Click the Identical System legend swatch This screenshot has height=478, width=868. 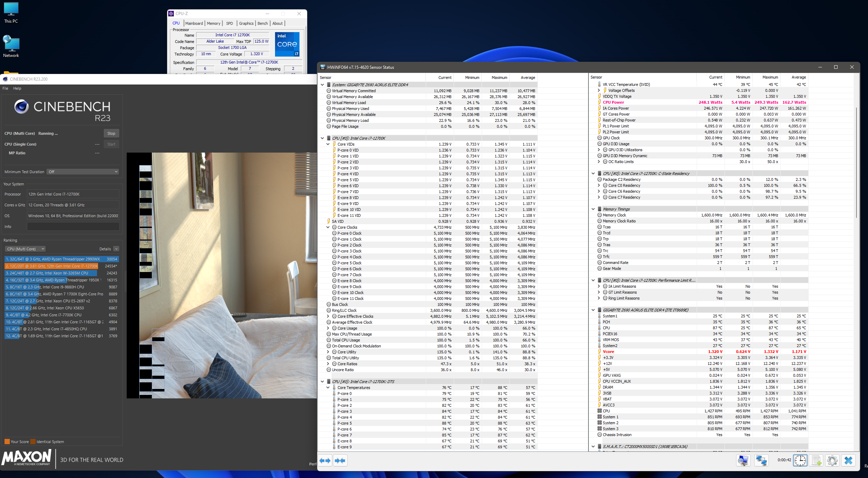(x=33, y=442)
